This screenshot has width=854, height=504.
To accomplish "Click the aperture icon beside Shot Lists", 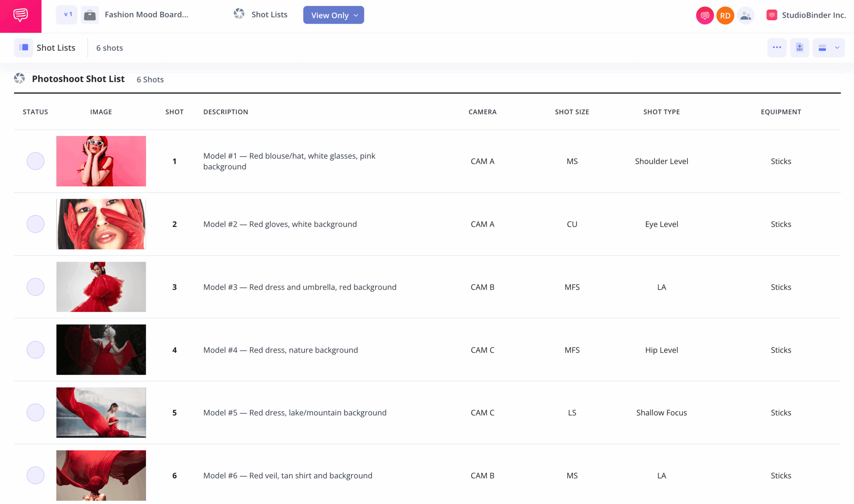I will click(x=239, y=14).
